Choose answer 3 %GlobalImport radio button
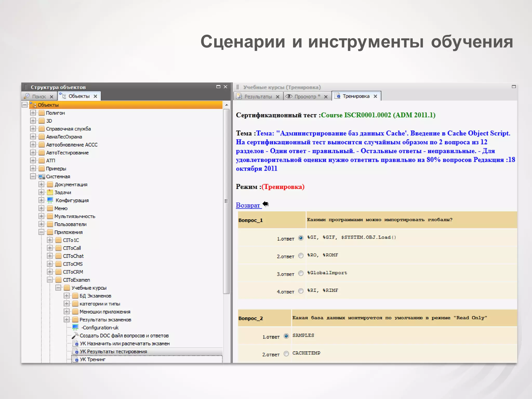The image size is (532, 399). pyautogui.click(x=301, y=273)
